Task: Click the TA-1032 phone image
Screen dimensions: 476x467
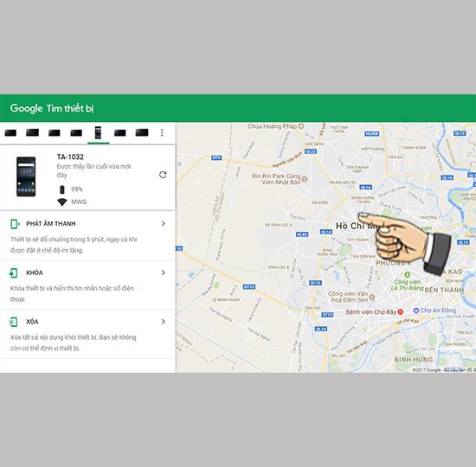Action: (x=26, y=176)
